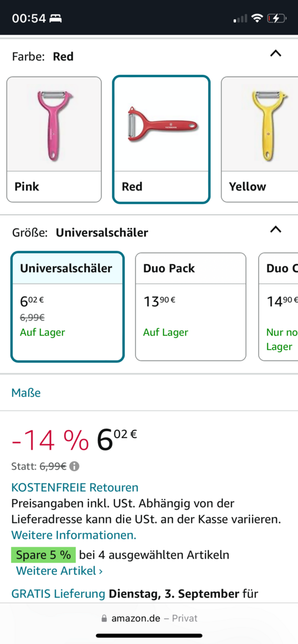Collapse the Farbe section chevron

(x=275, y=53)
